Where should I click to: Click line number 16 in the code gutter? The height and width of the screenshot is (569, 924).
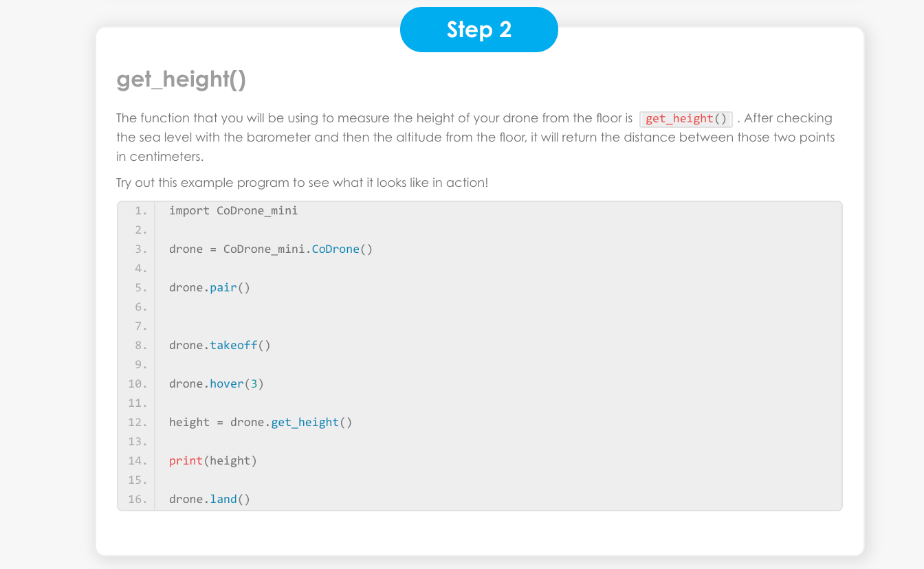coord(137,499)
